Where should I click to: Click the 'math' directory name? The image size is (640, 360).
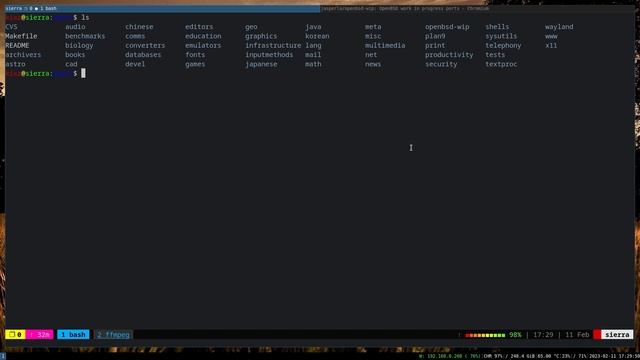(x=313, y=64)
